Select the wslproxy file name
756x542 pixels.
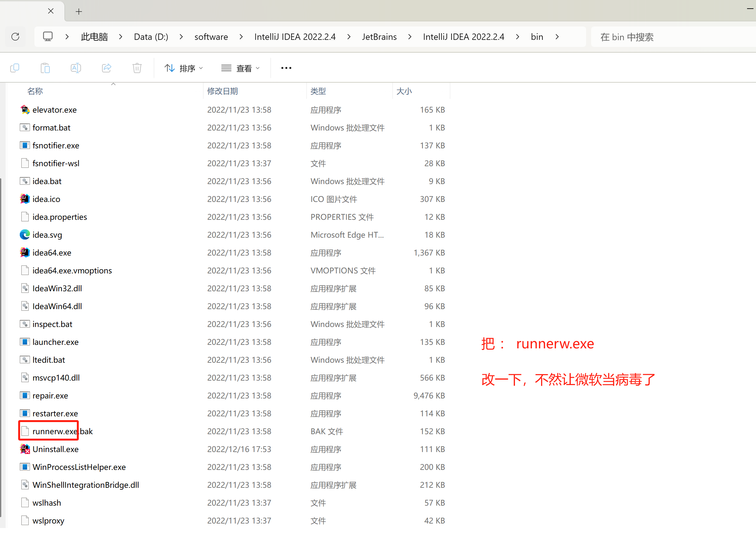click(x=48, y=521)
